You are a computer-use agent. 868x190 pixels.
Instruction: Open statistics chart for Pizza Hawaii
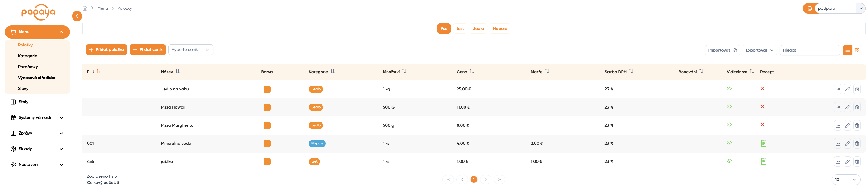coord(838,107)
